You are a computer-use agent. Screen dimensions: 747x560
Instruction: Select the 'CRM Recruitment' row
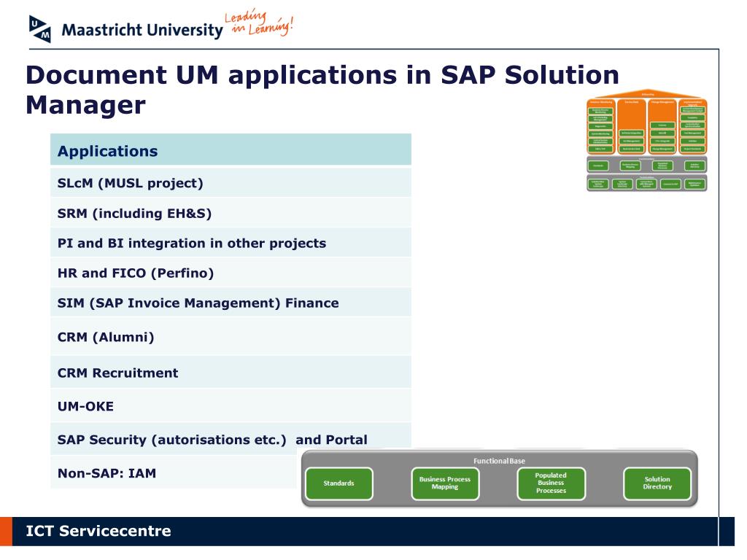pos(231,373)
